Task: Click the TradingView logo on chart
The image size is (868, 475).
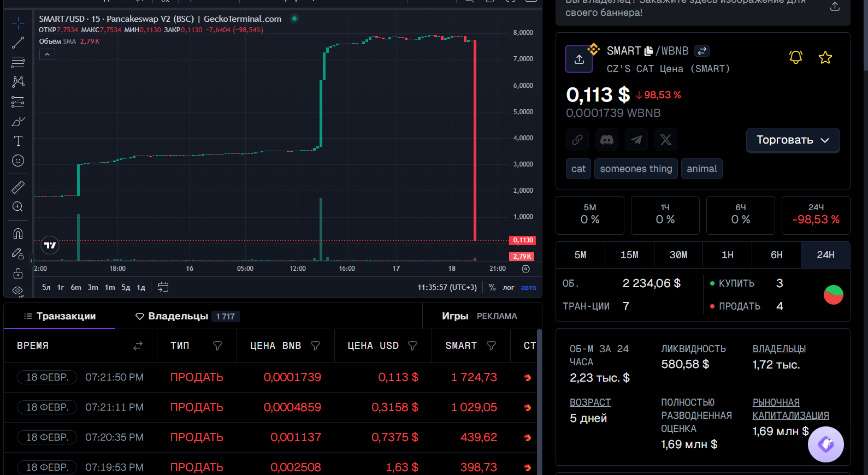Action: click(x=50, y=245)
